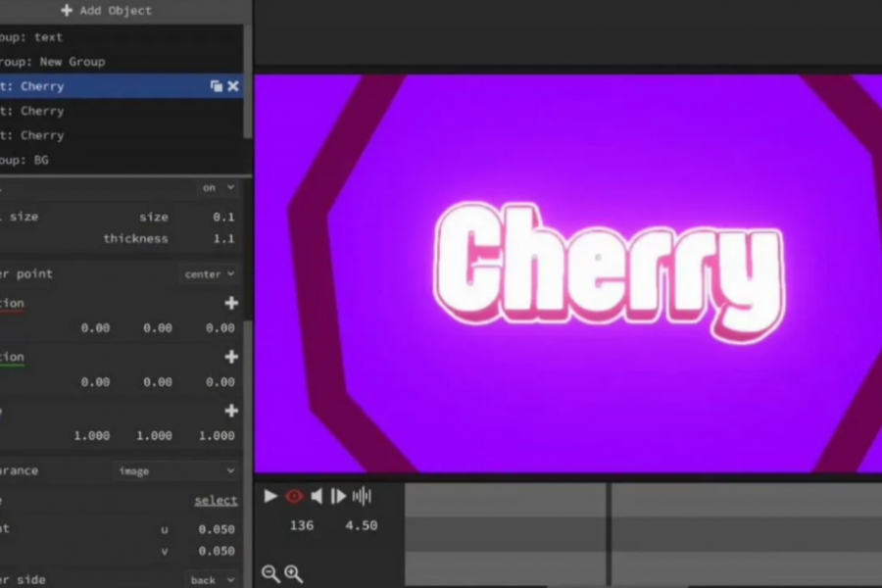
Task: Select the 'New Group' row
Action: coord(122,62)
